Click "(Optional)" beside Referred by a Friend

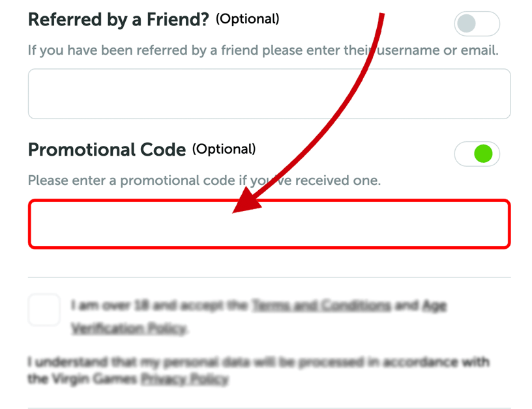click(x=248, y=20)
